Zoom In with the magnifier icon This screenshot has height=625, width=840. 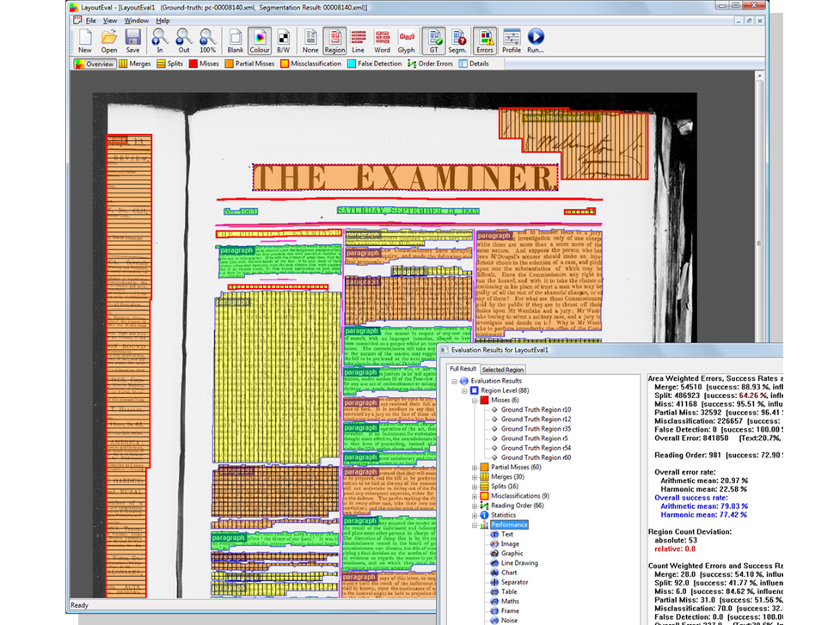(x=160, y=41)
